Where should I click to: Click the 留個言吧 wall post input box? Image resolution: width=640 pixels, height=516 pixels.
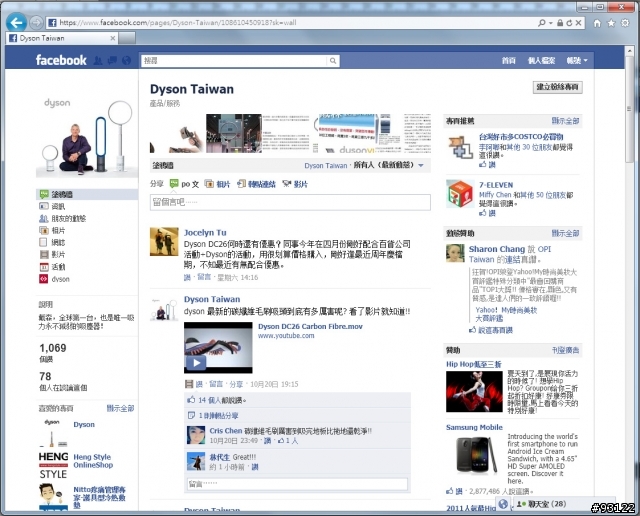[x=290, y=202]
